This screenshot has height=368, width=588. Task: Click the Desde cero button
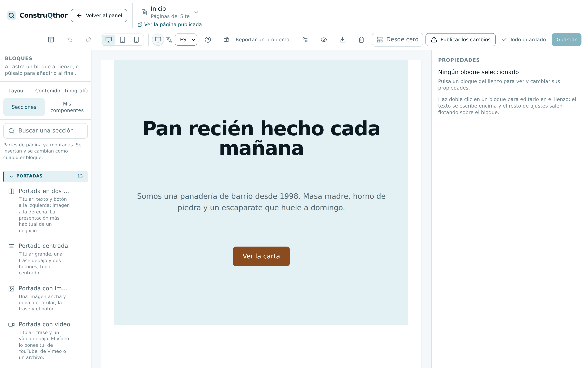[398, 40]
